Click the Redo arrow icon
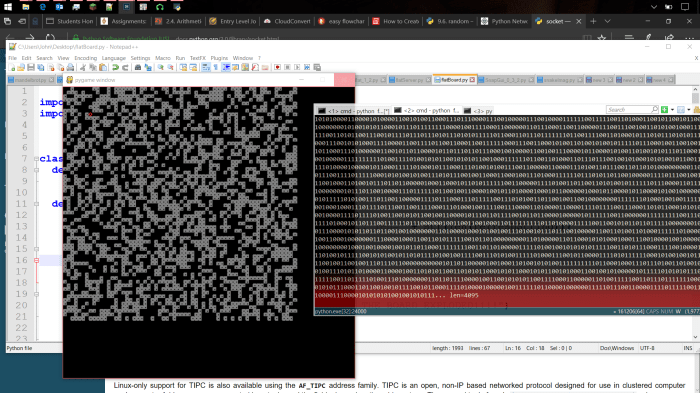Viewport: 700px width, 393px height. tap(125, 67)
